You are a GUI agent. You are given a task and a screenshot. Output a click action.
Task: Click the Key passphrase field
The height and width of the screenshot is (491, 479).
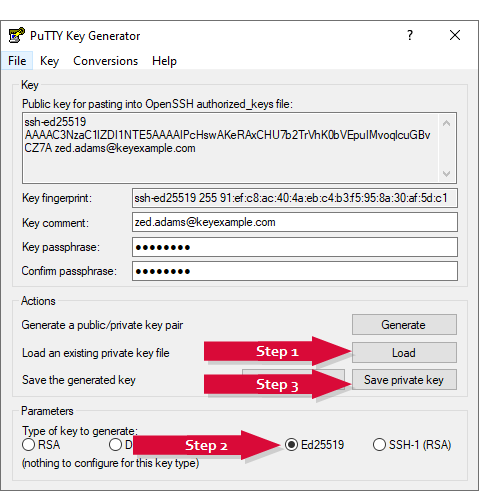click(x=295, y=247)
